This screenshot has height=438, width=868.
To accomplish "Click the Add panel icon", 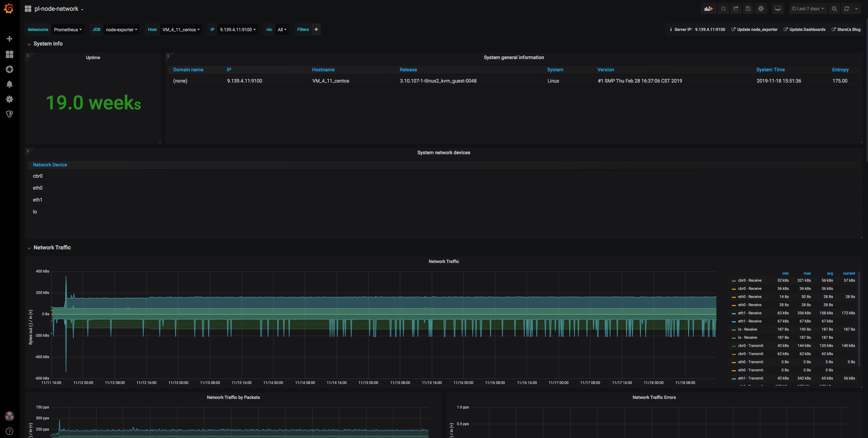I will (x=708, y=9).
